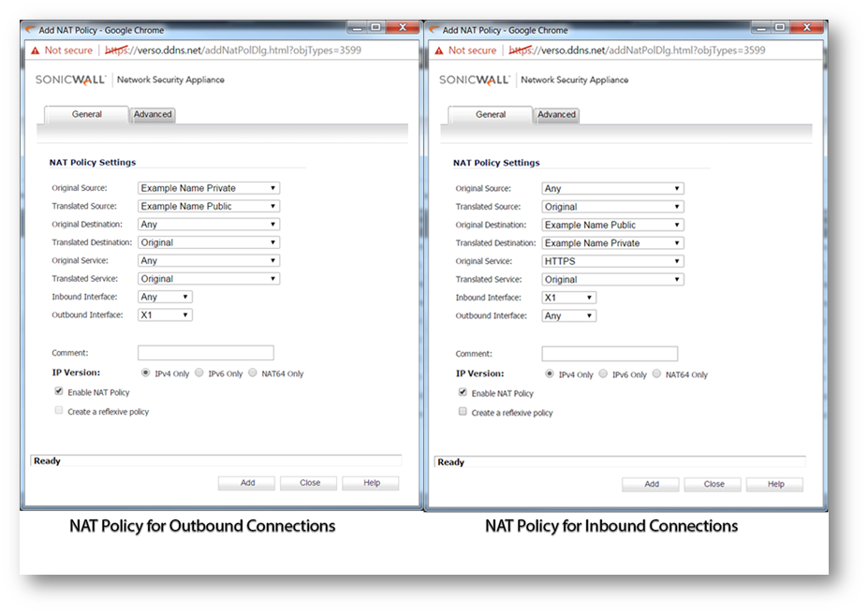Select NAT64 Only radio in inbound window
Screen dimensions: 868x614
(656, 374)
